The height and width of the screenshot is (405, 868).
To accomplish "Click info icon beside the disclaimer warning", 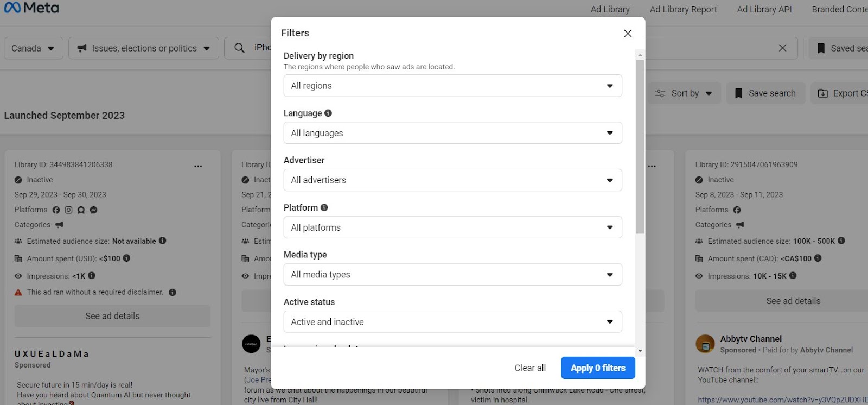I will click(x=173, y=292).
